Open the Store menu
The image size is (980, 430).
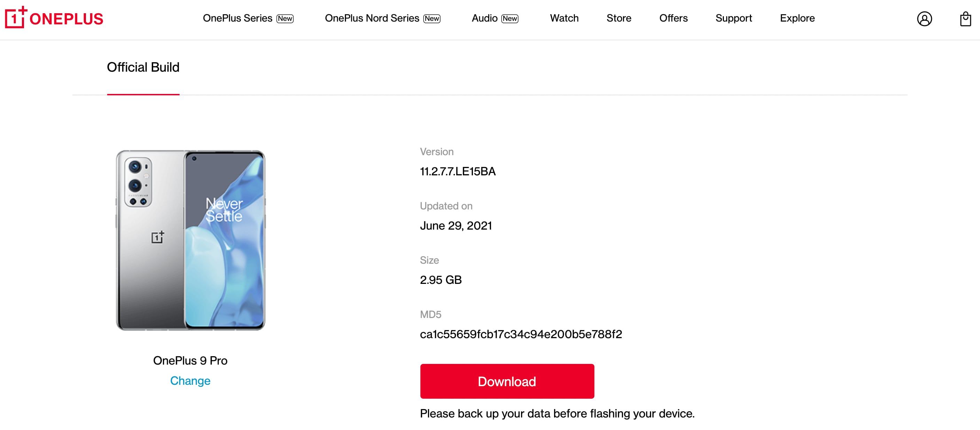(x=618, y=18)
